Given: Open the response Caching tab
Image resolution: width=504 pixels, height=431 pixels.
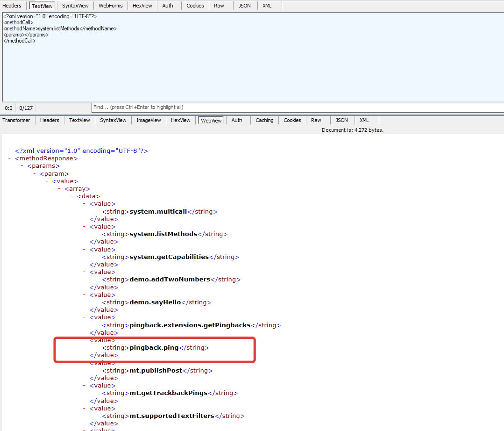Looking at the screenshot, I should point(264,120).
